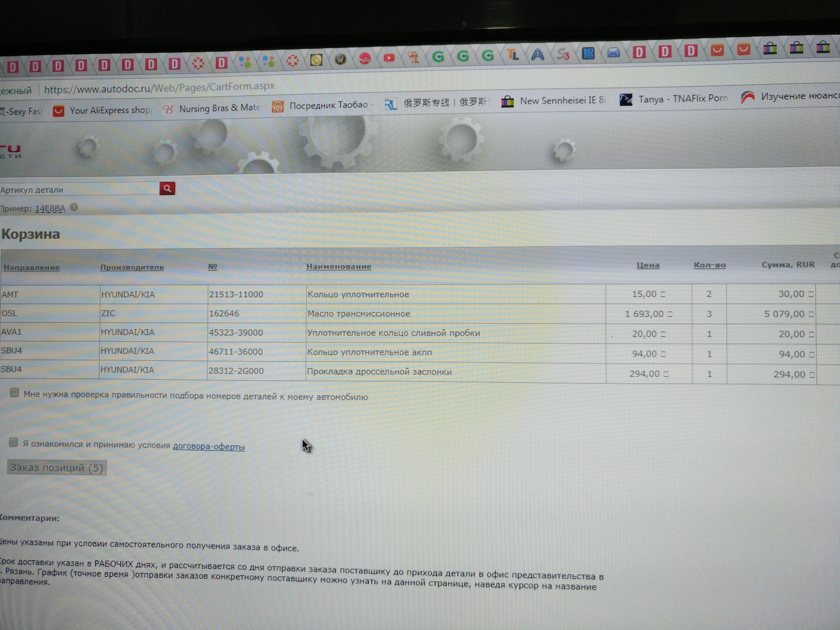
Task: Sort table by 'Цена' column
Action: click(x=647, y=265)
